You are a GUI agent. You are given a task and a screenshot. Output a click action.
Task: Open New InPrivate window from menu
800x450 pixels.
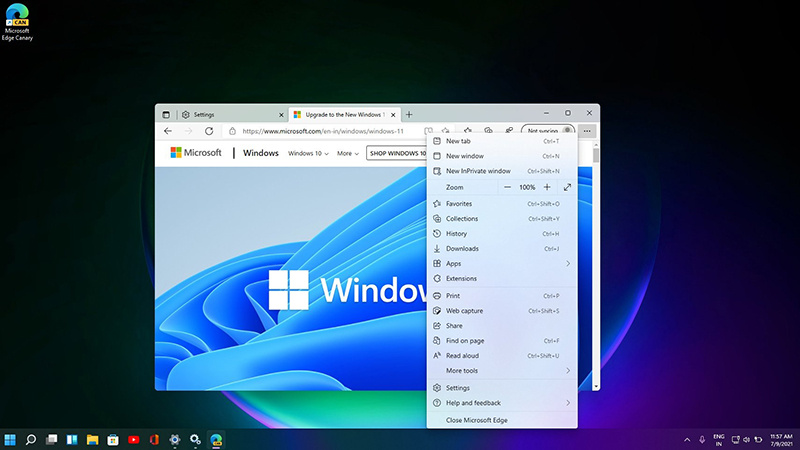pos(502,171)
